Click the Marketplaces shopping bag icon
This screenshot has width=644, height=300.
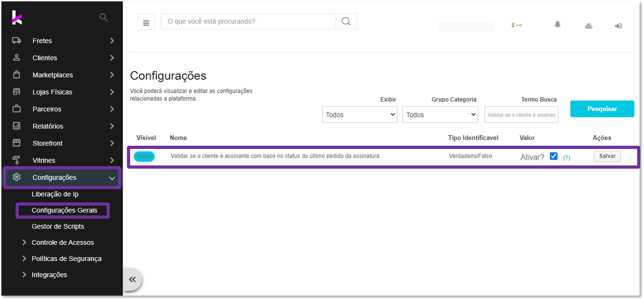(x=17, y=75)
